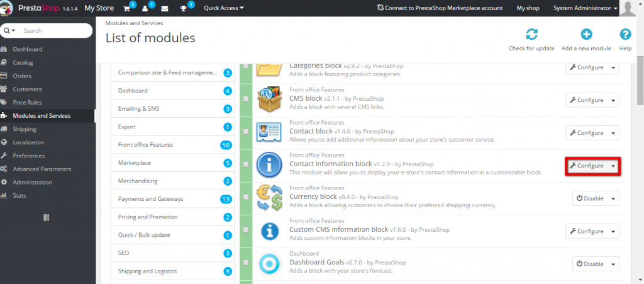Tick the Currency block checkbox
This screenshot has width=644, height=284.
coord(246,197)
